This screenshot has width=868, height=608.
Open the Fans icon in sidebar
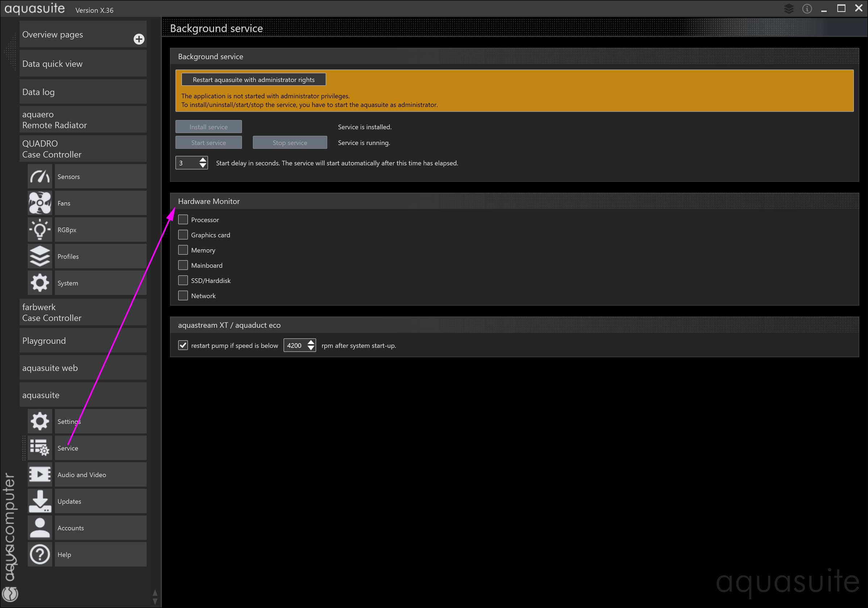[x=40, y=203]
